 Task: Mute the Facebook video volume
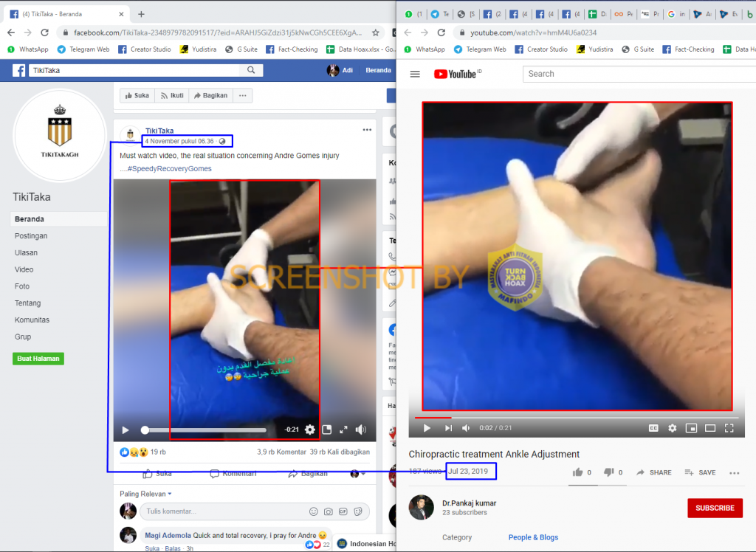click(360, 429)
